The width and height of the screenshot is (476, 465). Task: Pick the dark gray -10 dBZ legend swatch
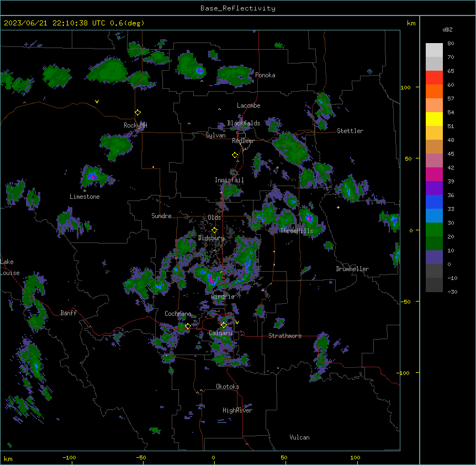434,285
